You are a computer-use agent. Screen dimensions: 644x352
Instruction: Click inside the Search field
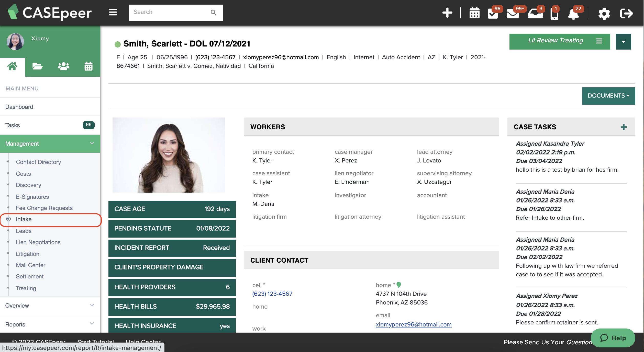pos(169,12)
